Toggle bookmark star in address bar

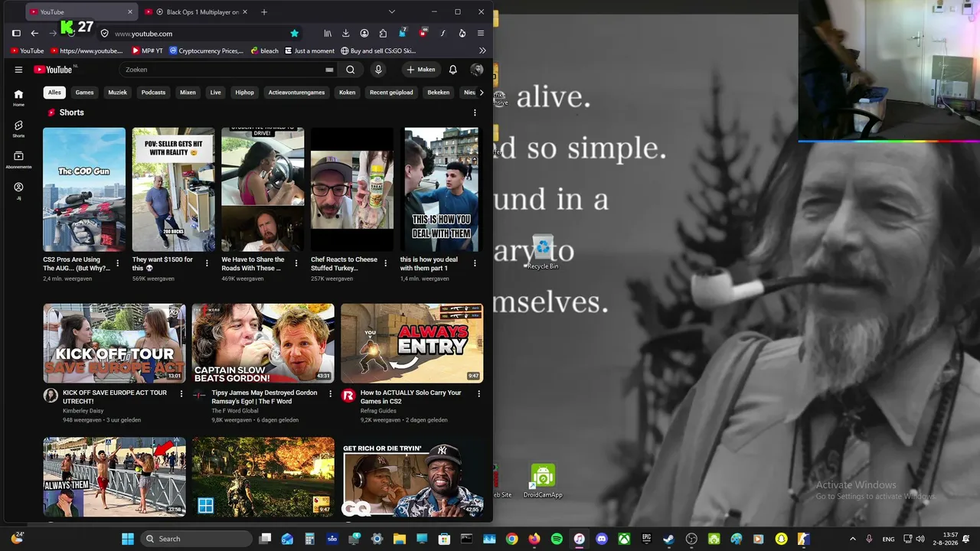point(294,34)
